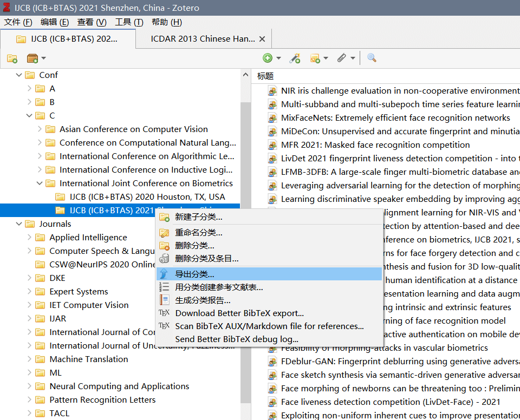Switch to ICDAR 2013 Chinese Han... tab
The image size is (520, 420).
(x=203, y=39)
